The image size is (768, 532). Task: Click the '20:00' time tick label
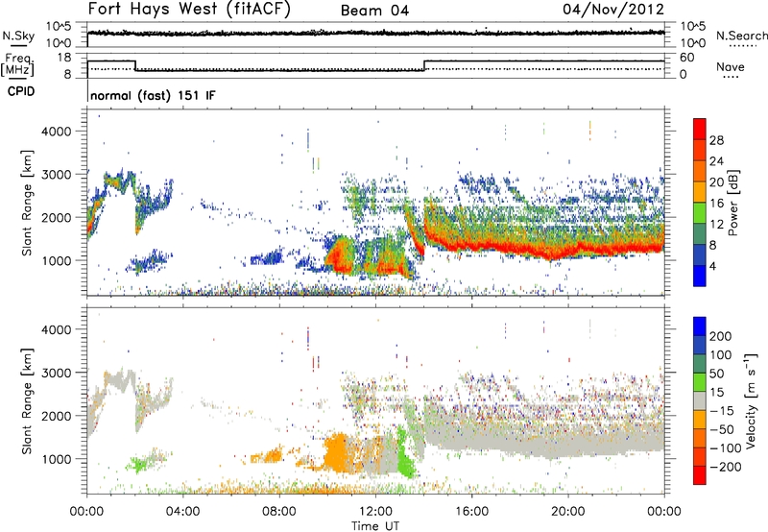(567, 511)
